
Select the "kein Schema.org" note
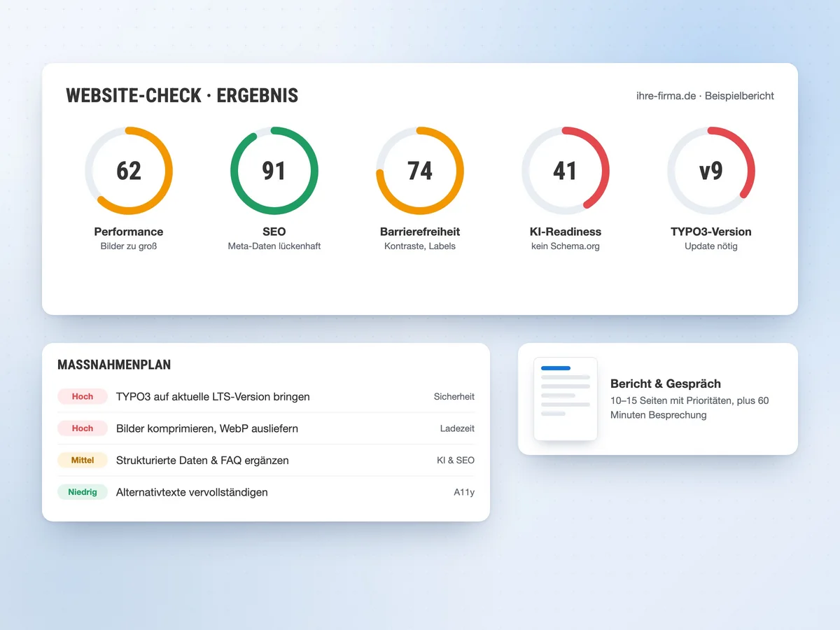pyautogui.click(x=566, y=246)
